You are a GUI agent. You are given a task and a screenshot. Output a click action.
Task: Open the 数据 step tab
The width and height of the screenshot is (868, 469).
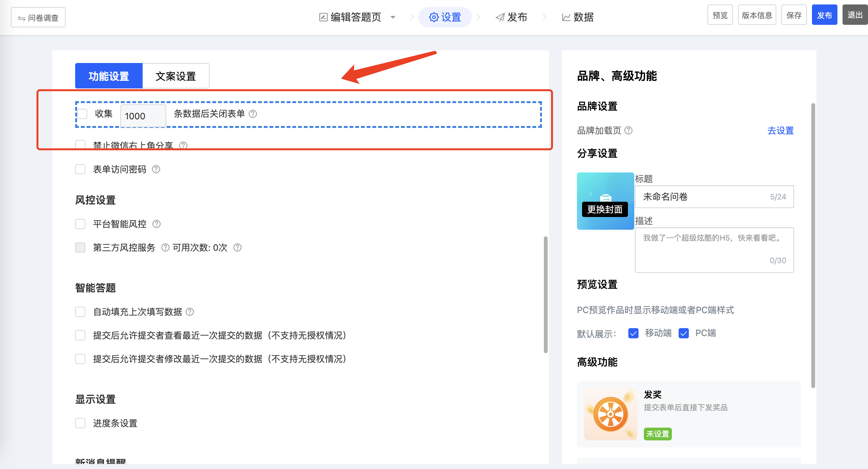(x=578, y=17)
